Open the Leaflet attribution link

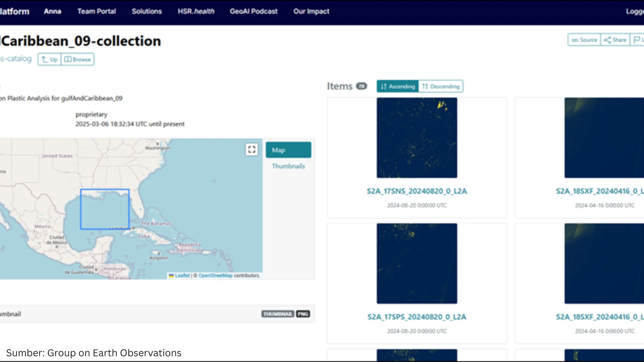182,276
